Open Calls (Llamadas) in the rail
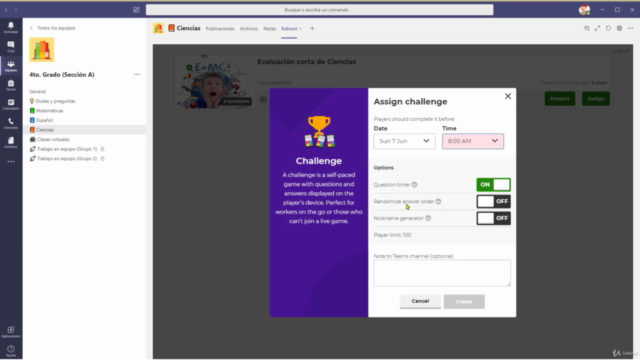The height and width of the screenshot is (360, 640). coord(11,123)
